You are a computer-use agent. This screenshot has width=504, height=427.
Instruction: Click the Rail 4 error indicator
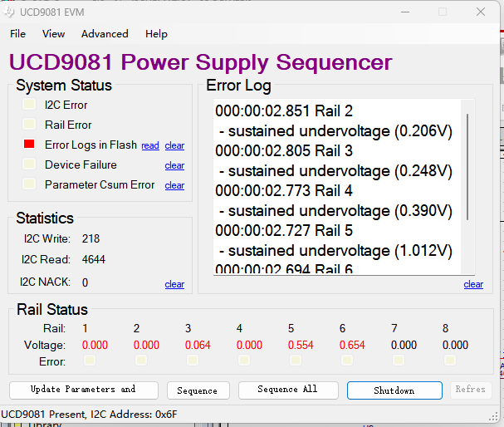(x=244, y=360)
